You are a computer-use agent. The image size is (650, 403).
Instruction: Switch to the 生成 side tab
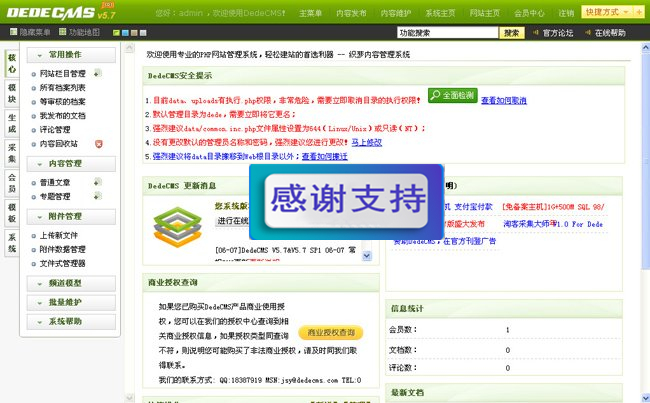pyautogui.click(x=12, y=123)
